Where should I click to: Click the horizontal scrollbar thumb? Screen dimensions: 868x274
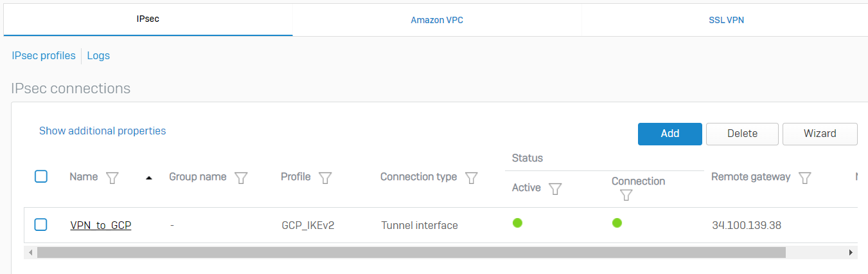coord(411,253)
